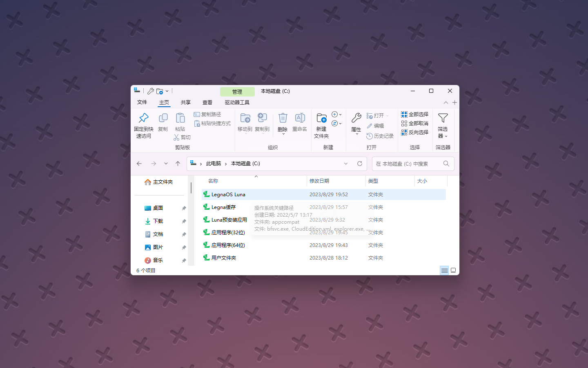Click the 复制 copy icon in the ribbon
The width and height of the screenshot is (588, 368).
[x=163, y=118]
